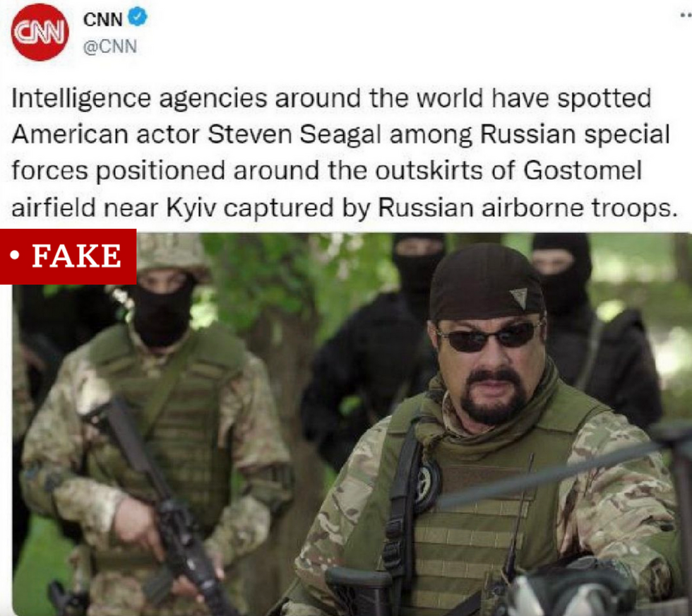Click the word "Gostomel" in the tweet
Viewport: 692px width, 616px height.
click(x=583, y=170)
